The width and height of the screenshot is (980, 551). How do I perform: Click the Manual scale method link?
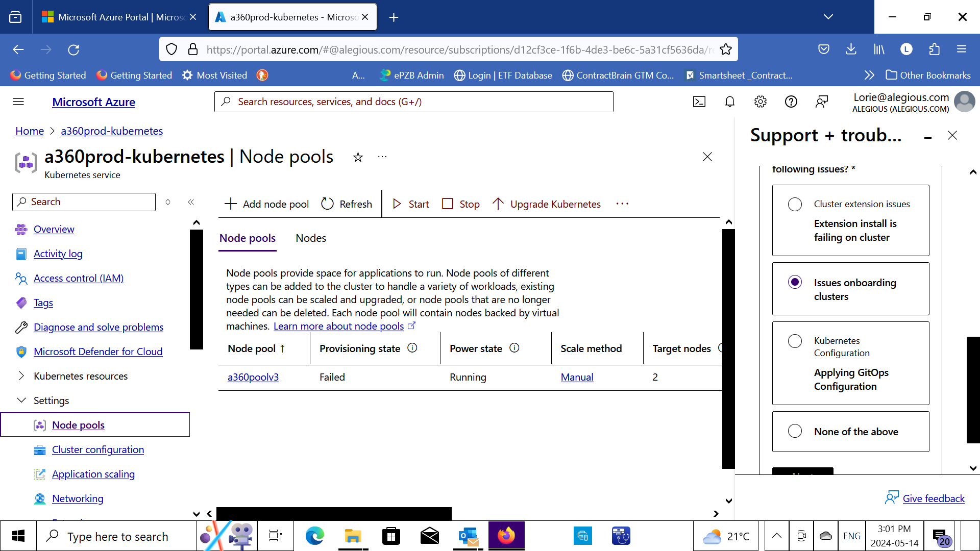coord(577,377)
